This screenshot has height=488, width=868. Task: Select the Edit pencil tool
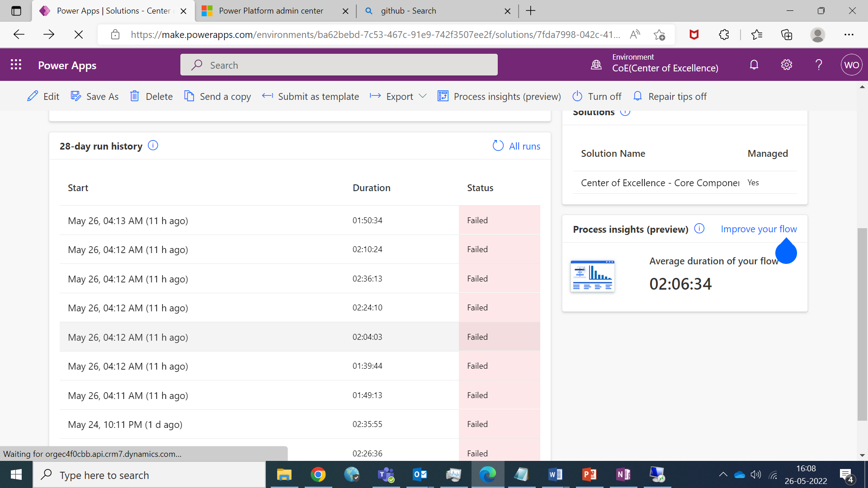tap(33, 96)
